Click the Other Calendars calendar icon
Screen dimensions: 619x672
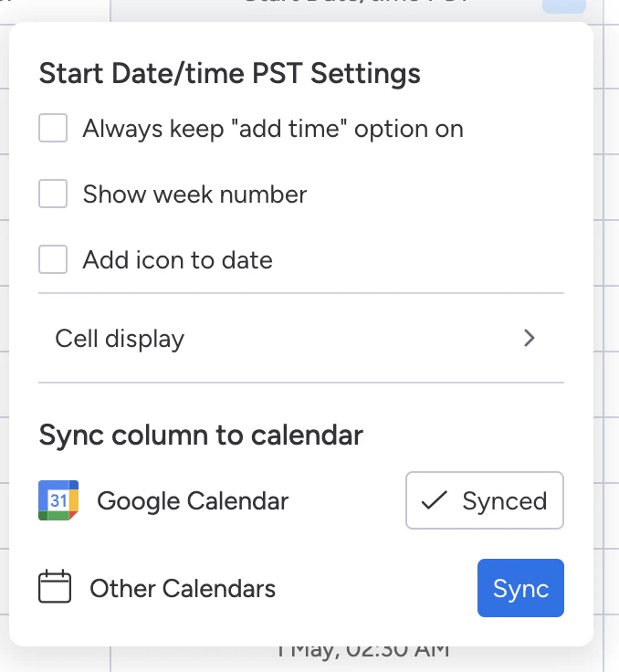[55, 587]
